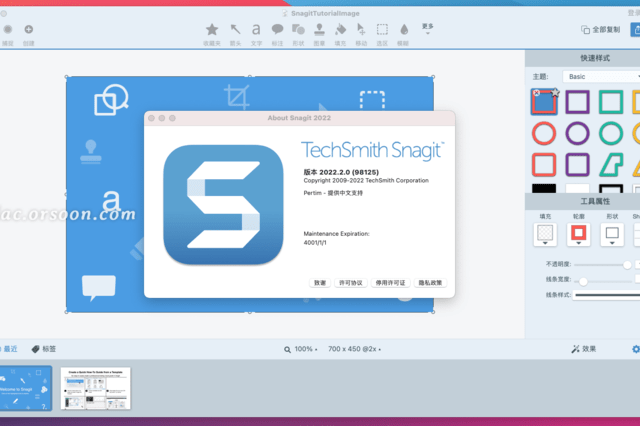Viewport: 640px width, 426px height.
Task: Choose the purple square quick style
Action: coord(578,102)
